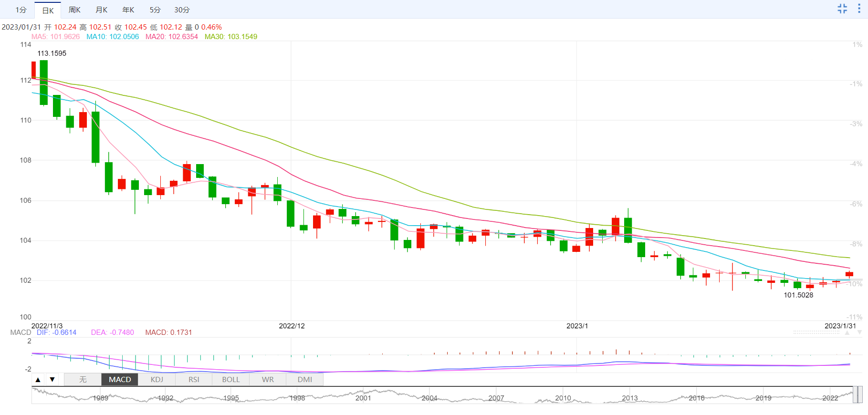This screenshot has height=415, width=868.
Task: Click the 2022/11/3 start date label
Action: pos(47,326)
